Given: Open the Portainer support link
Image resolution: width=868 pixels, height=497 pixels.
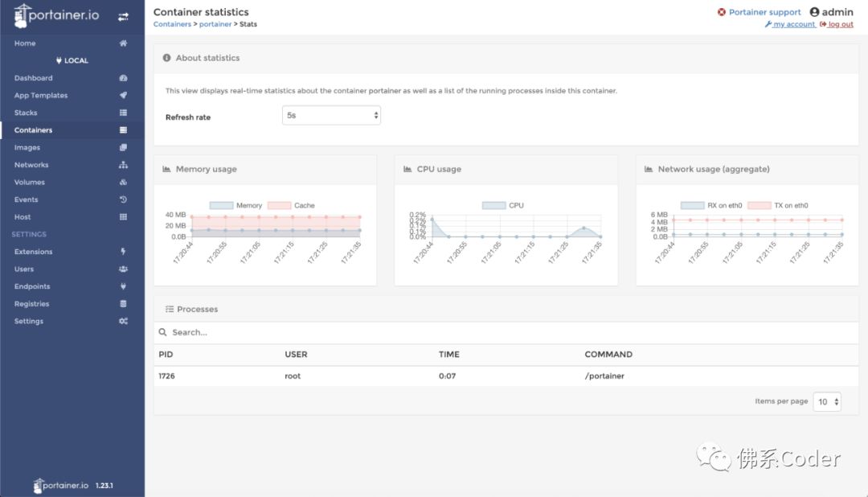Looking at the screenshot, I should (x=764, y=12).
